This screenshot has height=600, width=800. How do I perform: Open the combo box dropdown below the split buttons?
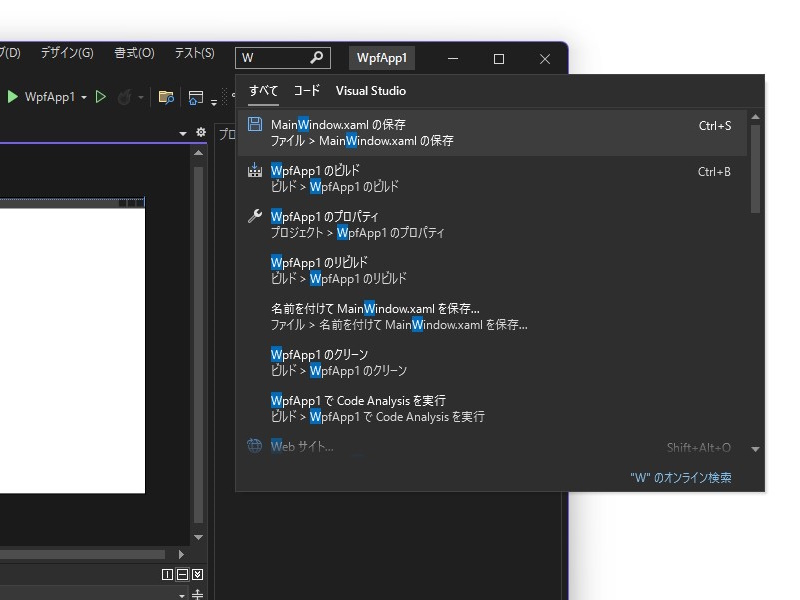click(182, 595)
